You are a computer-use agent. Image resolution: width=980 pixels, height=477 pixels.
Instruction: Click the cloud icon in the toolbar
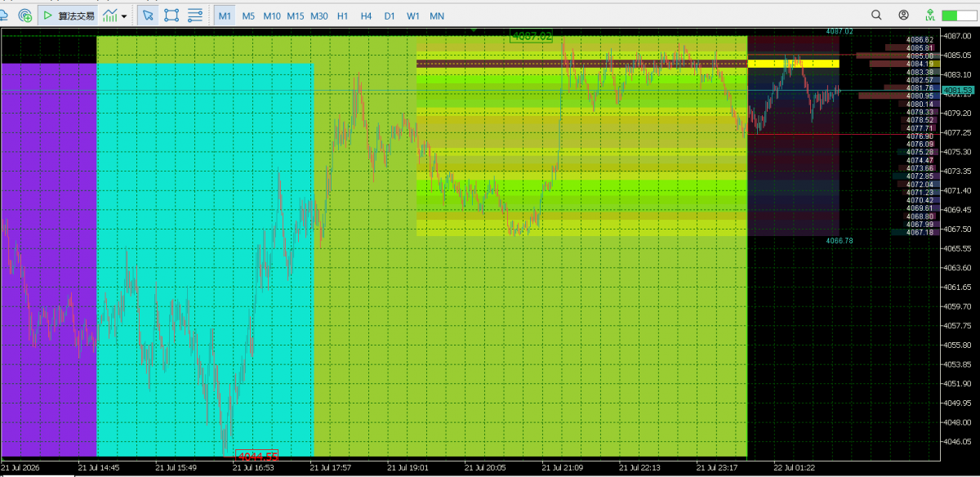click(5, 16)
